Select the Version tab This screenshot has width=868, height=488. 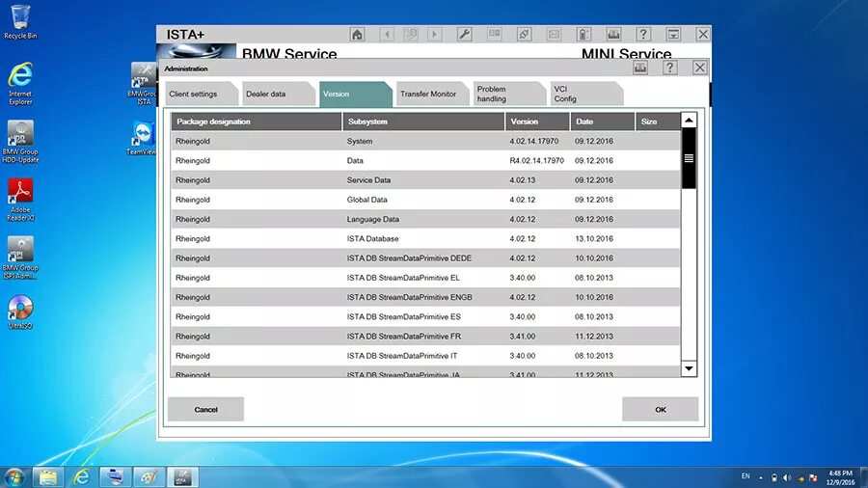[355, 95]
